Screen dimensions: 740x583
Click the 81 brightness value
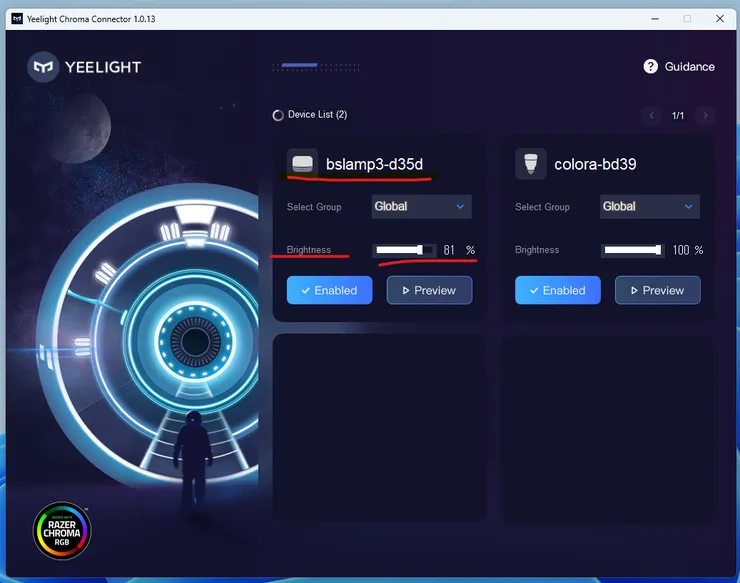(x=449, y=250)
